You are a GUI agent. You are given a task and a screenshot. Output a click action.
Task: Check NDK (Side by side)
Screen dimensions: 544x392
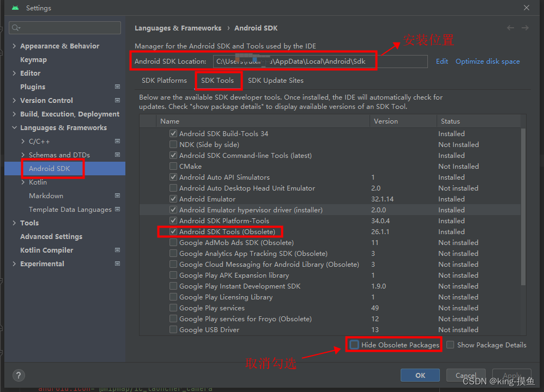tap(173, 144)
